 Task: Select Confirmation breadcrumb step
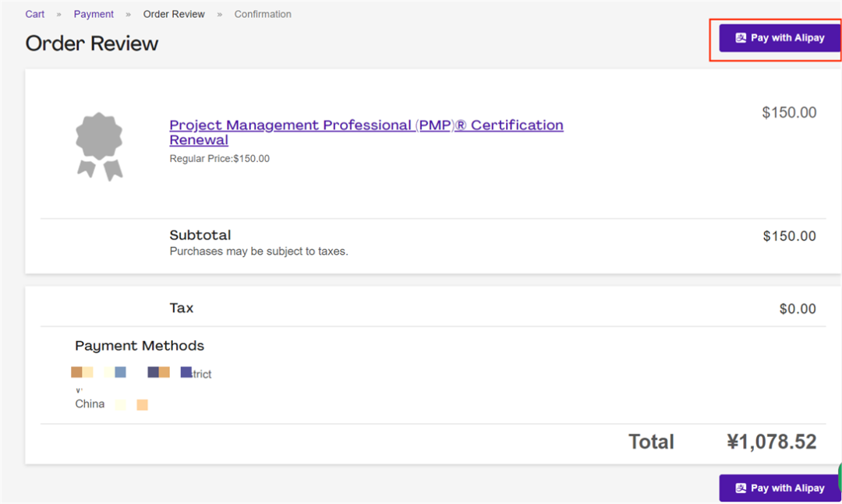263,14
